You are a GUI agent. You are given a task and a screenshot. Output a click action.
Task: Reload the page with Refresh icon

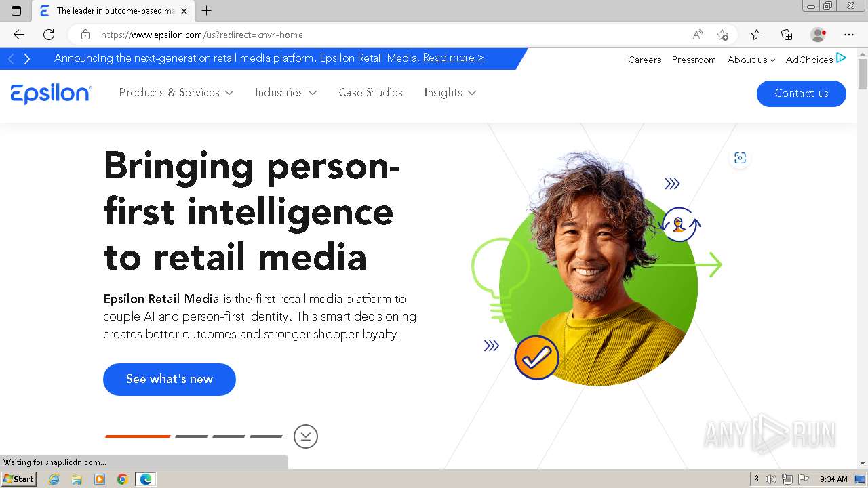point(49,35)
